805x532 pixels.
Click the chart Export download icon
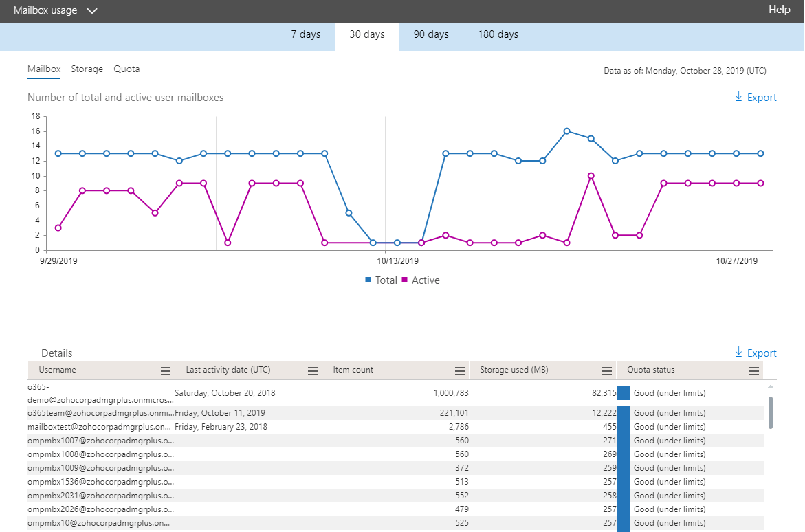[x=739, y=96]
